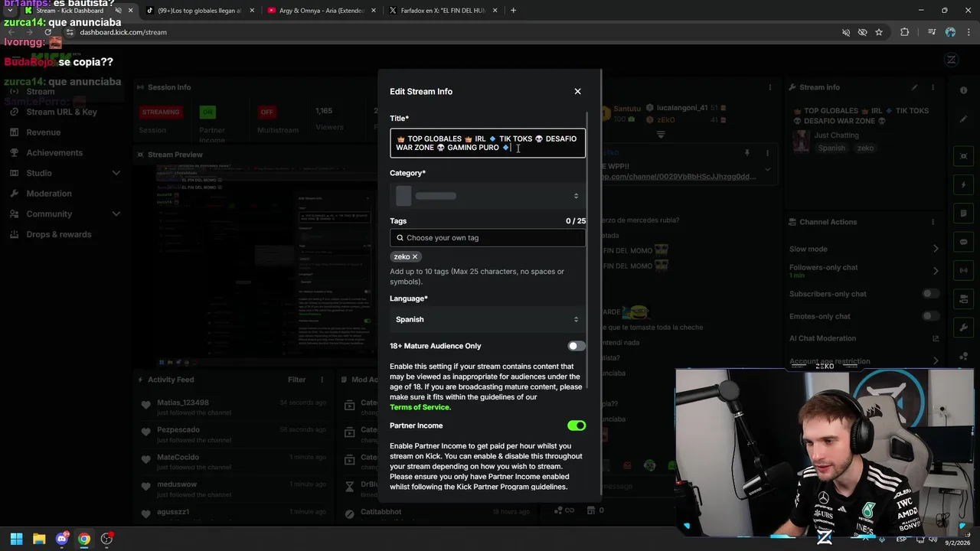The image size is (980, 551).
Task: Open the Channel Actions three-dot menu
Action: pyautogui.click(x=933, y=222)
